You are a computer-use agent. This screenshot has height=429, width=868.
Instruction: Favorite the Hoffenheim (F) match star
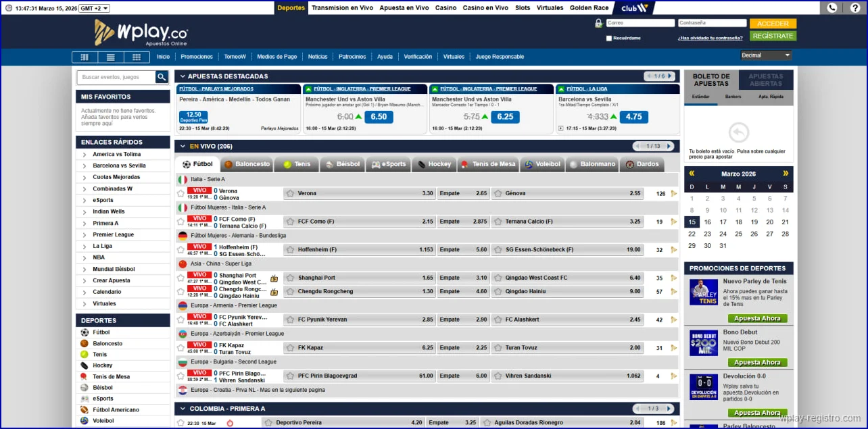tap(180, 250)
